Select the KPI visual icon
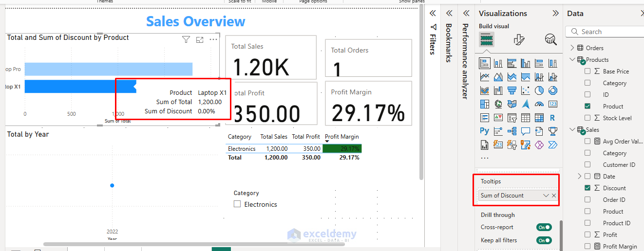Screen dimensions: 644x251 click(x=498, y=118)
